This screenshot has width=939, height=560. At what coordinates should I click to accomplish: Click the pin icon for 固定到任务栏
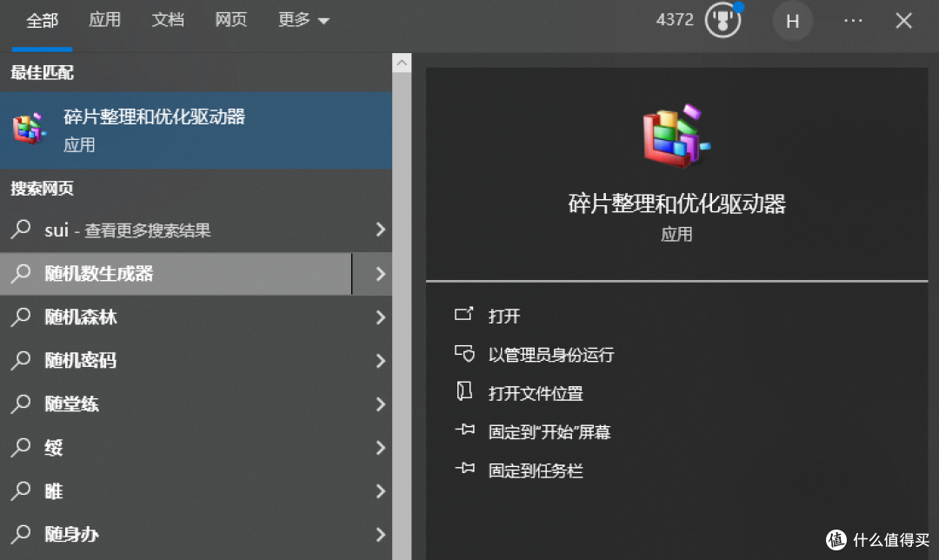[x=464, y=469]
